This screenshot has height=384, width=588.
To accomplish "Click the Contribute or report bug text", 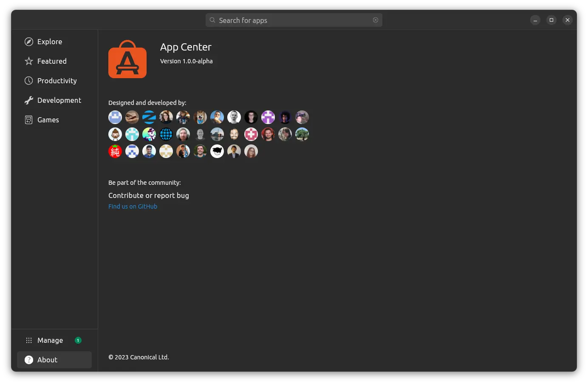I will coord(149,195).
